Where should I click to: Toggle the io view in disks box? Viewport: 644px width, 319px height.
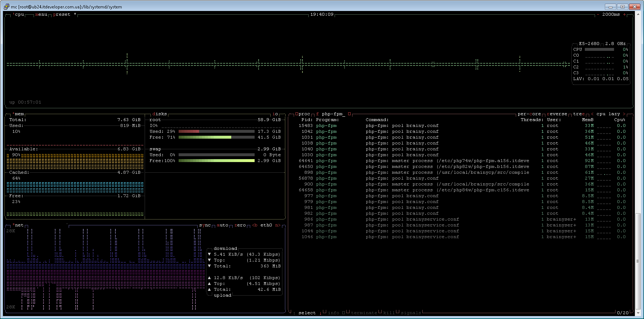(275, 114)
